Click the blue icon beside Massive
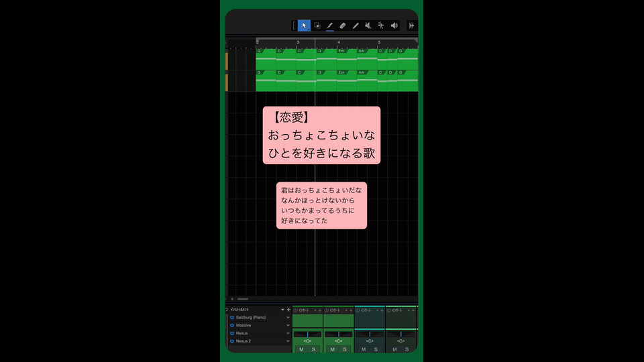This screenshot has height=362, width=644. [232, 326]
